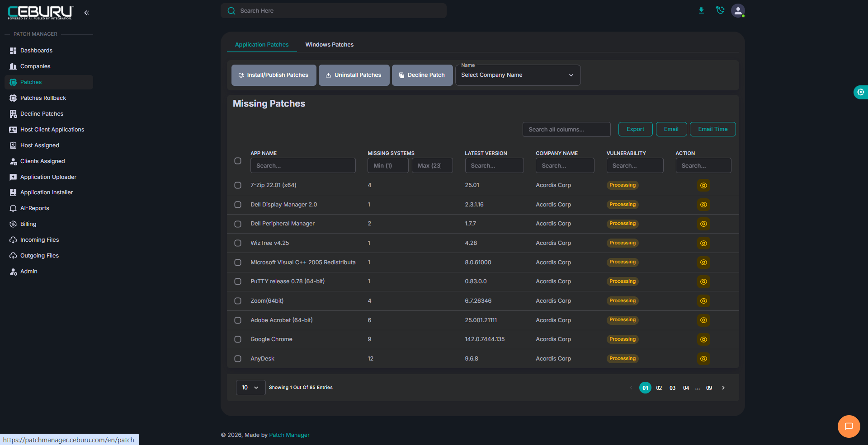868x445 pixels.
Task: Collapse the sidebar with double-chevron icon
Action: [86, 13]
